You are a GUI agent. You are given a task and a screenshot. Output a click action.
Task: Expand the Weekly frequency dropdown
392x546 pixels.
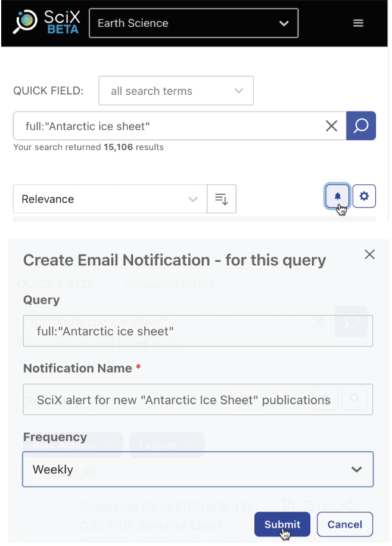(x=198, y=469)
